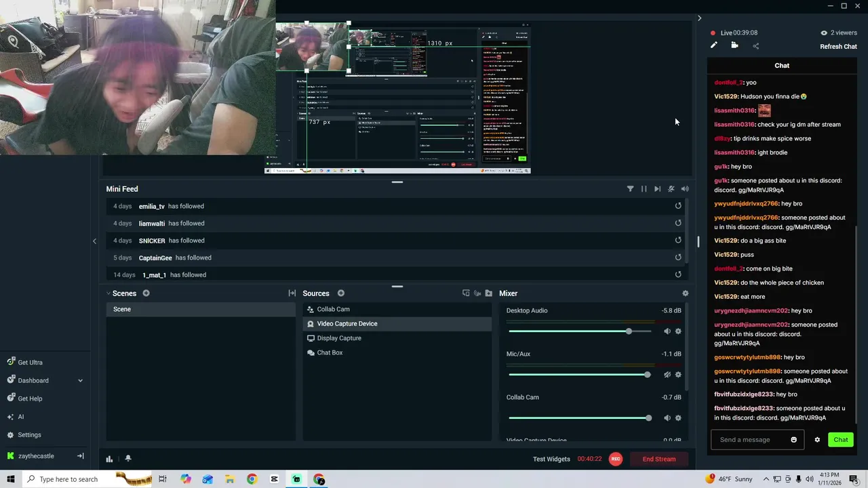Image resolution: width=868 pixels, height=488 pixels.
Task: Collapse the chat panel with top chevron
Action: click(x=699, y=18)
